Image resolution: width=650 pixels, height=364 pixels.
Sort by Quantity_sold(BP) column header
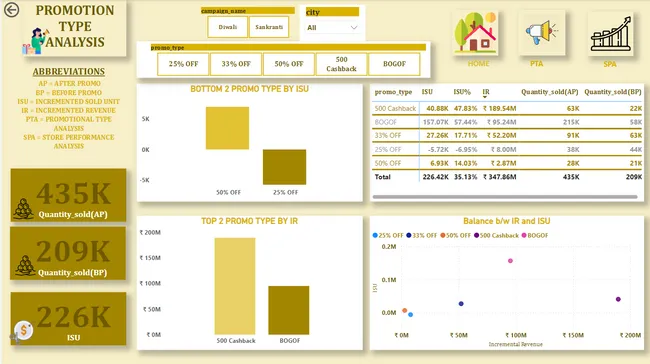[613, 92]
